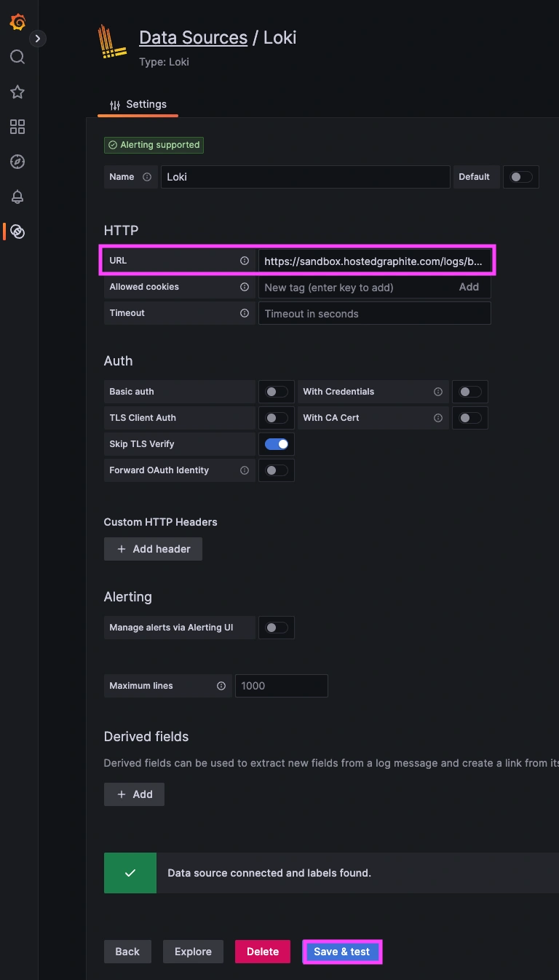
Task: Enable Manage alerts via Alerting UI
Action: 277,628
